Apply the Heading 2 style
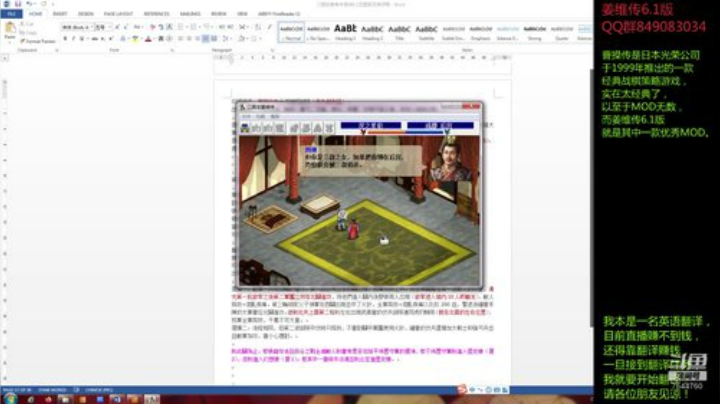Screen dimensions: 720x404 (x=372, y=32)
